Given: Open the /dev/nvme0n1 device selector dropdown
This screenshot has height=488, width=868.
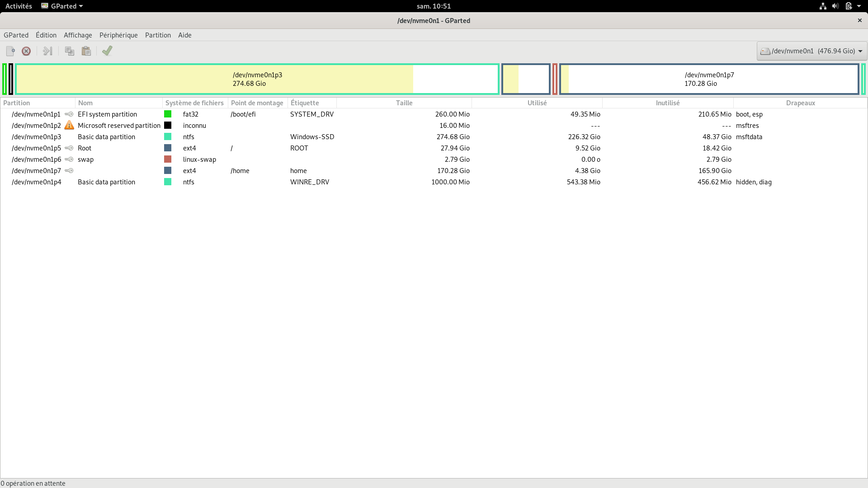Looking at the screenshot, I should pyautogui.click(x=812, y=51).
